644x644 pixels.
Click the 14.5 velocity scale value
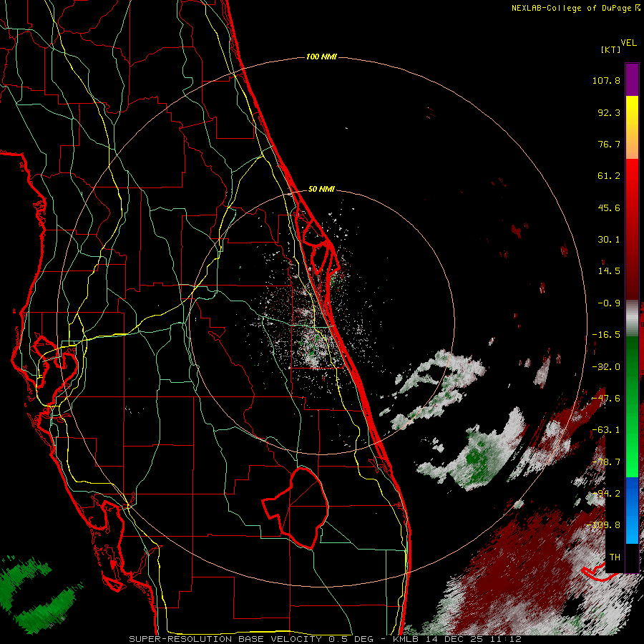609,271
